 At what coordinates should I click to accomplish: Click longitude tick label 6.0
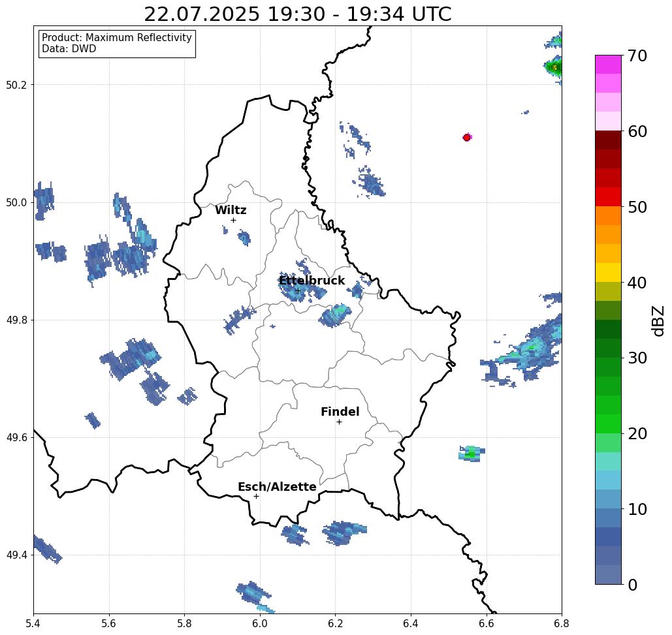(x=260, y=623)
